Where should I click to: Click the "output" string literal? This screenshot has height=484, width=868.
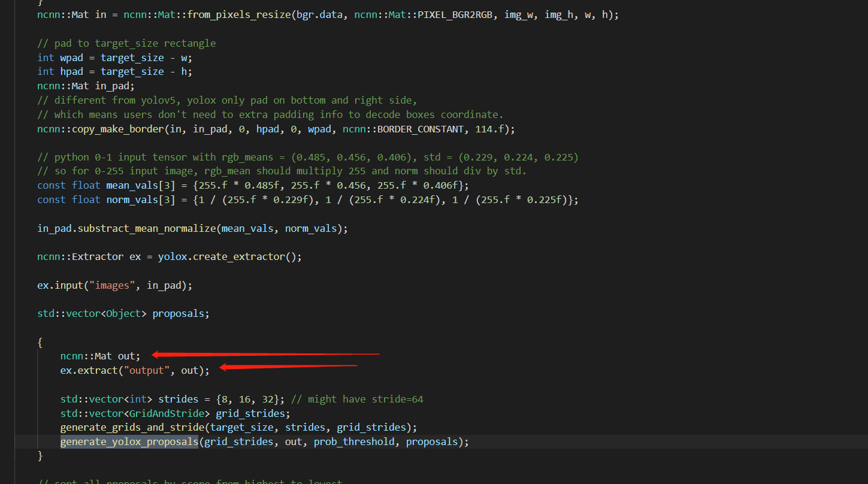(146, 371)
